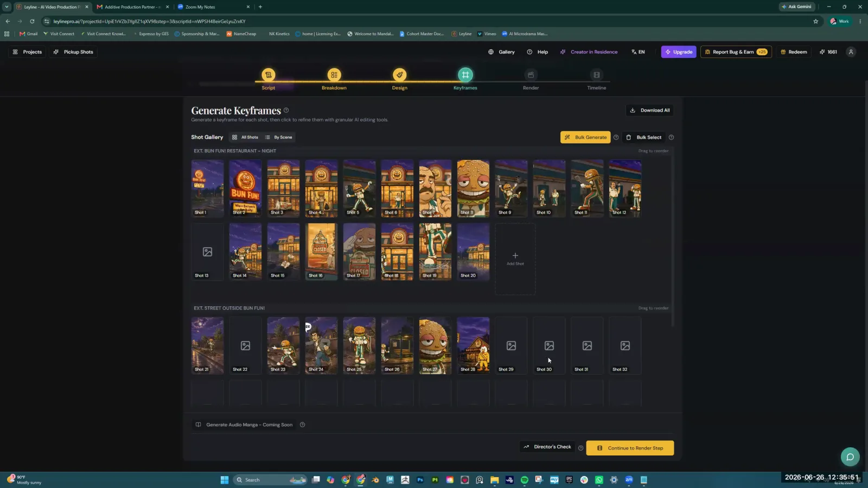Switch gallery view to By Scene
Image resolution: width=868 pixels, height=488 pixels.
tap(278, 137)
